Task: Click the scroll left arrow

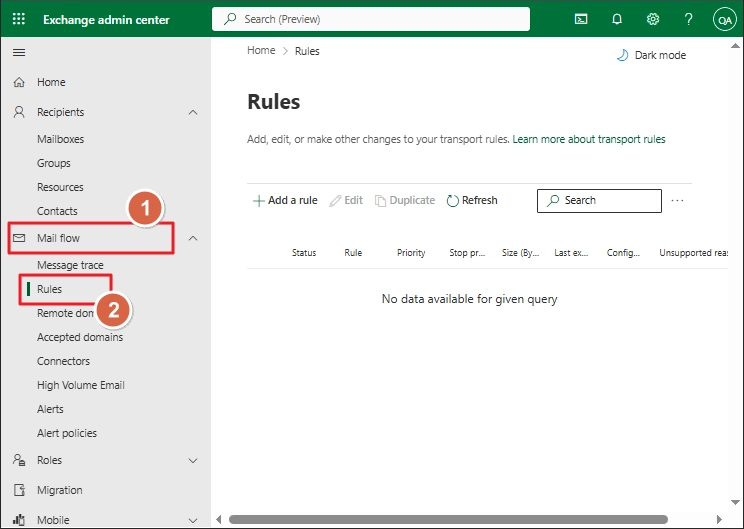Action: click(x=219, y=520)
